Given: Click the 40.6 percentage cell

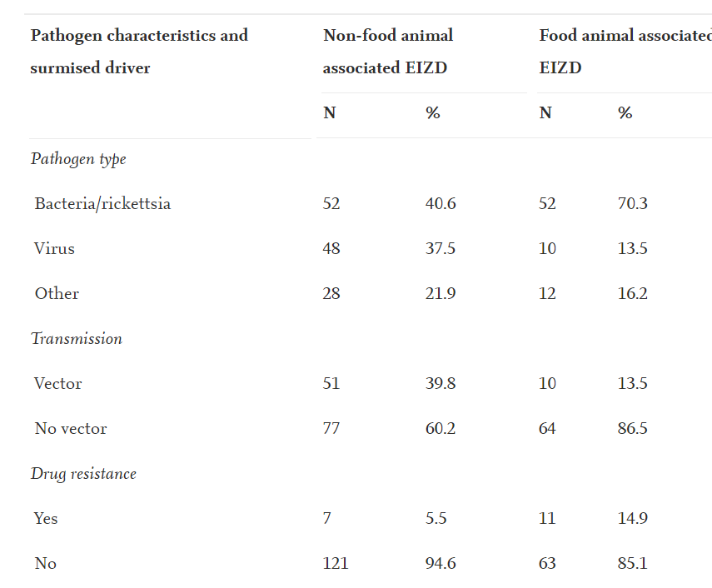Looking at the screenshot, I should [441, 203].
